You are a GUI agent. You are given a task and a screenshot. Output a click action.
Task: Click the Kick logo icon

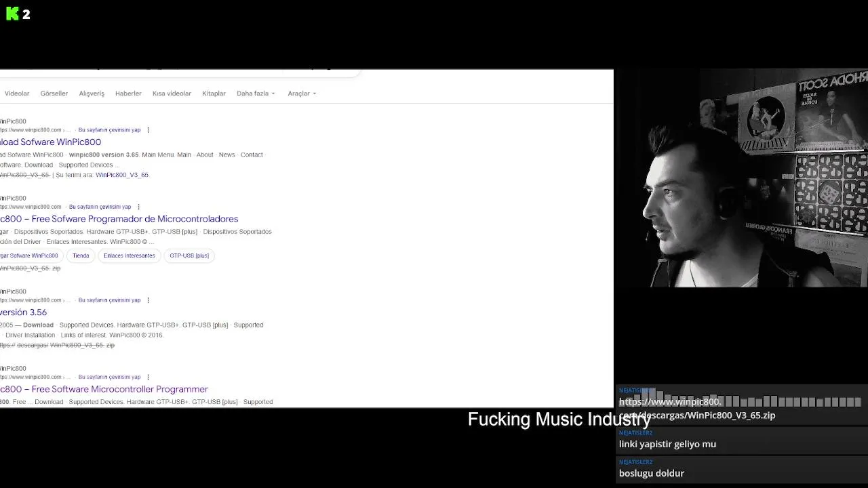click(x=12, y=14)
